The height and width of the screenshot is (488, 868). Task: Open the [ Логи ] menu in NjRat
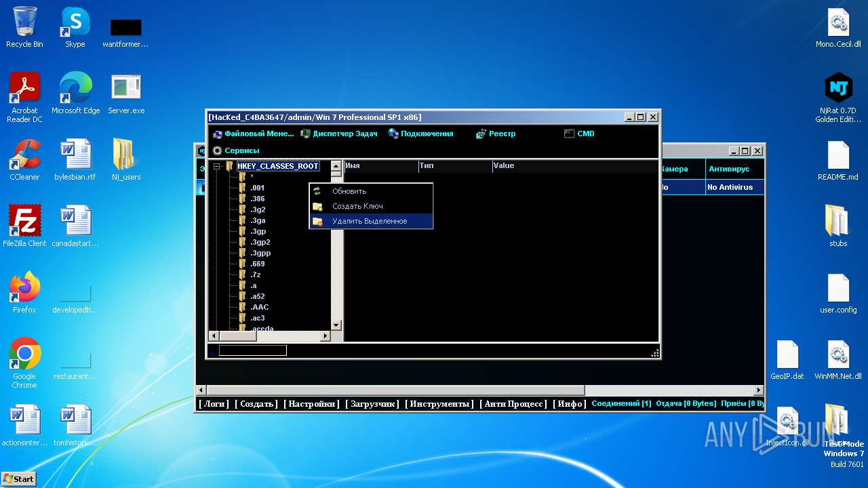(214, 404)
